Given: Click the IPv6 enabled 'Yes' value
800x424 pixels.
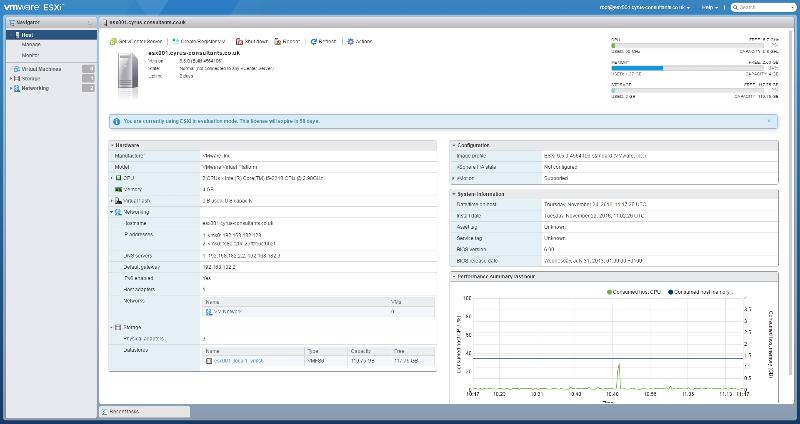Looking at the screenshot, I should coord(207,278).
